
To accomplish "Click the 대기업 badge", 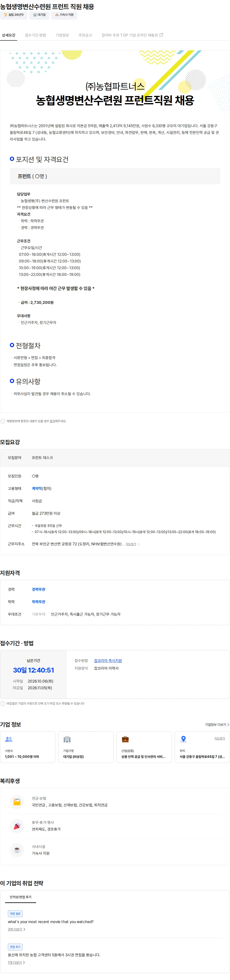I will point(39,15).
